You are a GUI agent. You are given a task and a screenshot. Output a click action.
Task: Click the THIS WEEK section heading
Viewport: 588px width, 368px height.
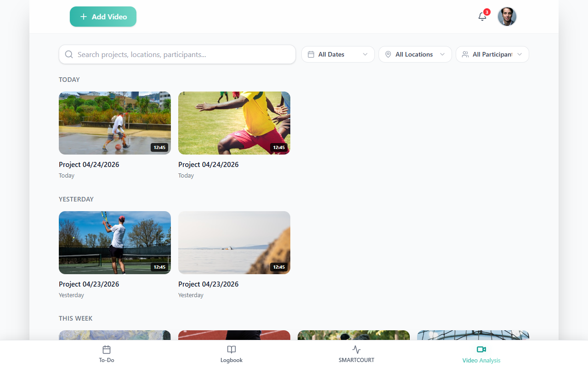[x=76, y=318]
